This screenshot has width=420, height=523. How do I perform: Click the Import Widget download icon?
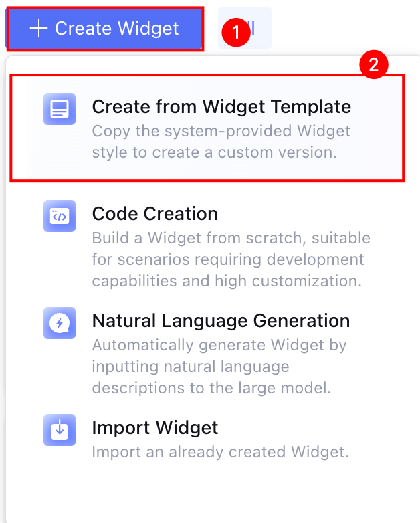(x=60, y=430)
